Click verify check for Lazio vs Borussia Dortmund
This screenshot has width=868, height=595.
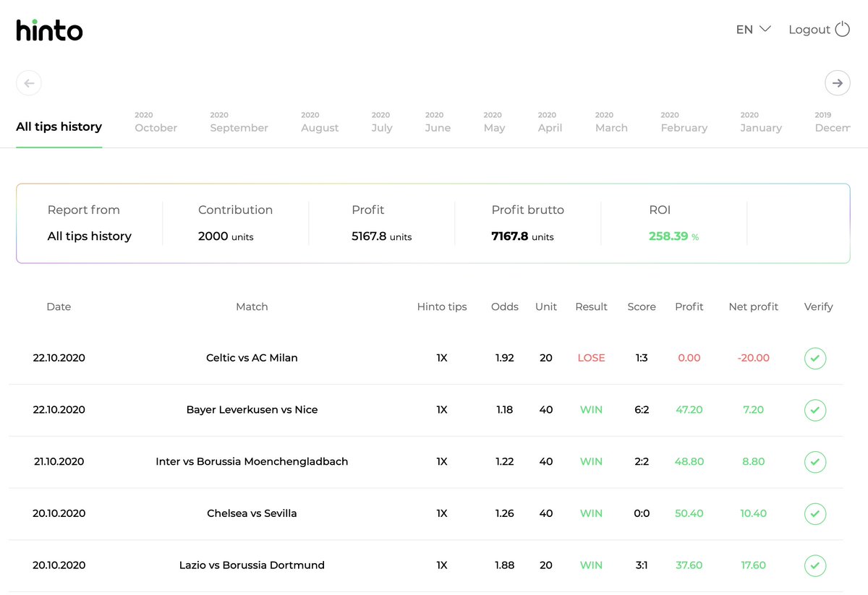[815, 565]
